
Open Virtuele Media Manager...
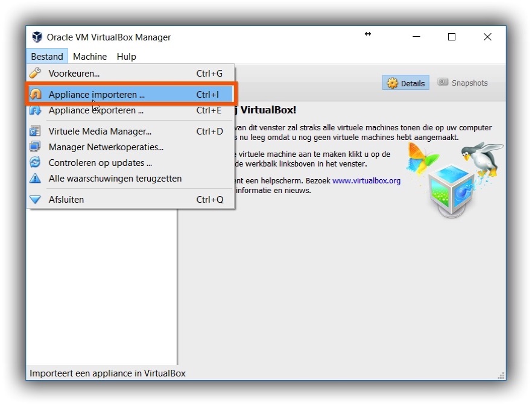click(x=131, y=131)
